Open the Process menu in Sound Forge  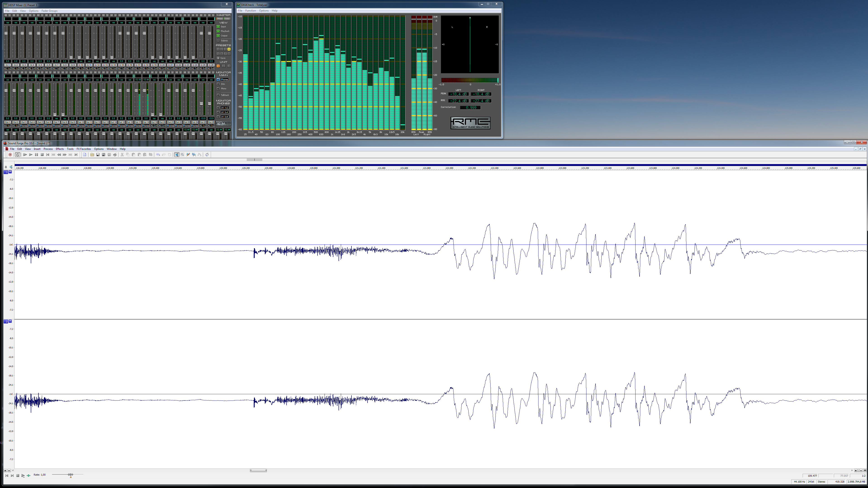(48, 149)
